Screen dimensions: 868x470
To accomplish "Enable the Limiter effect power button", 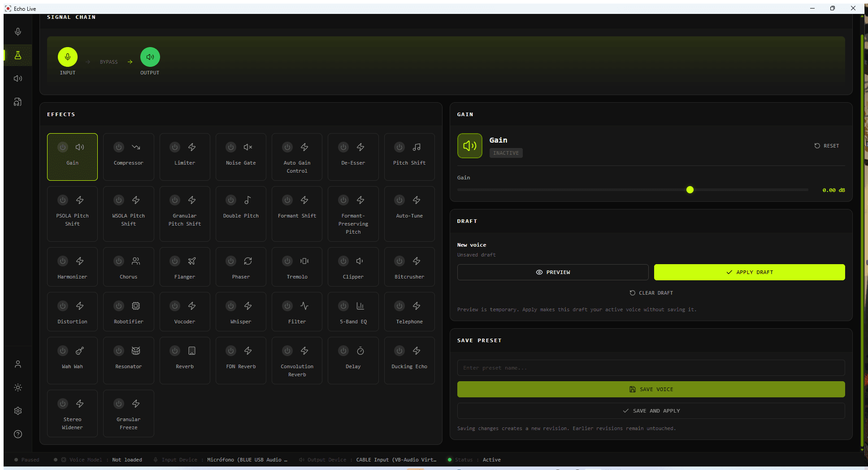I will [175, 147].
